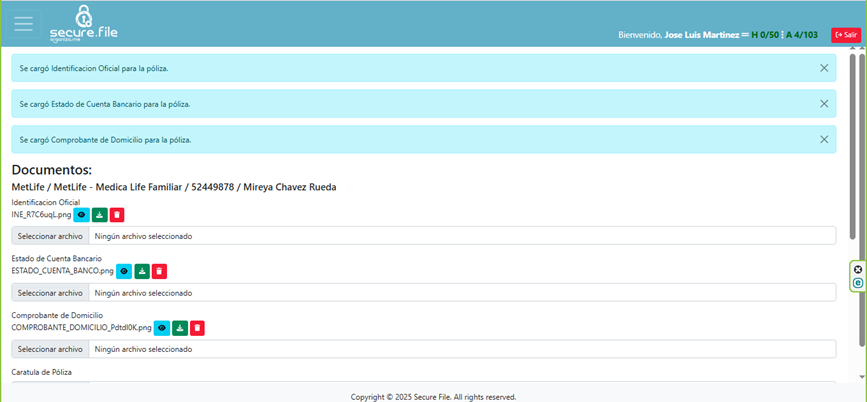The height and width of the screenshot is (402, 867).
Task: Delete the ESTADO_CUENTA_BANCO.png file
Action: [x=159, y=271]
